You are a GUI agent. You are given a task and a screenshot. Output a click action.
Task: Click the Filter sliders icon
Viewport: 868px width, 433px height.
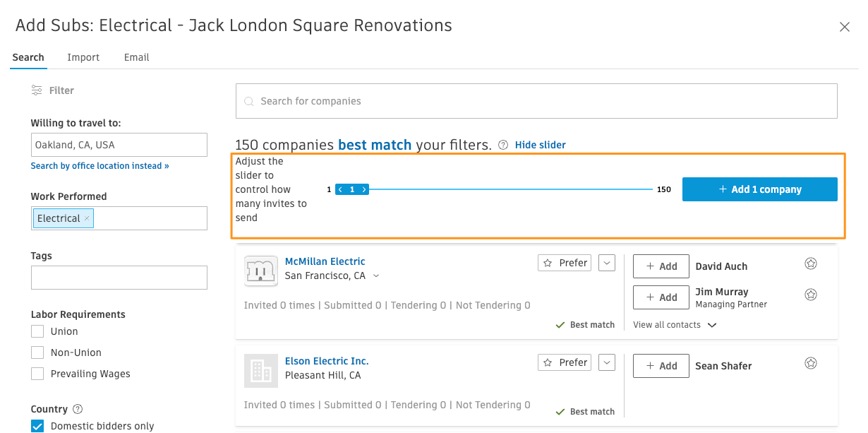(x=37, y=90)
